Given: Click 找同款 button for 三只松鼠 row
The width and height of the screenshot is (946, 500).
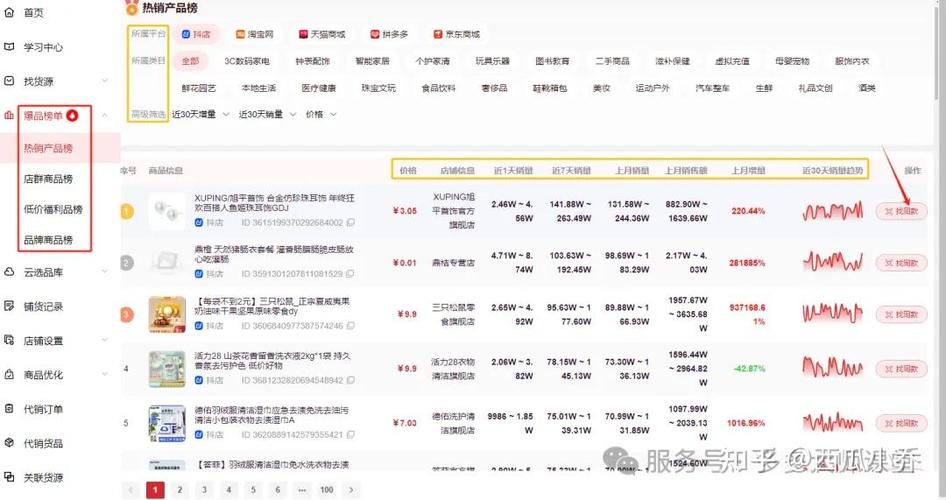Looking at the screenshot, I should pyautogui.click(x=901, y=314).
